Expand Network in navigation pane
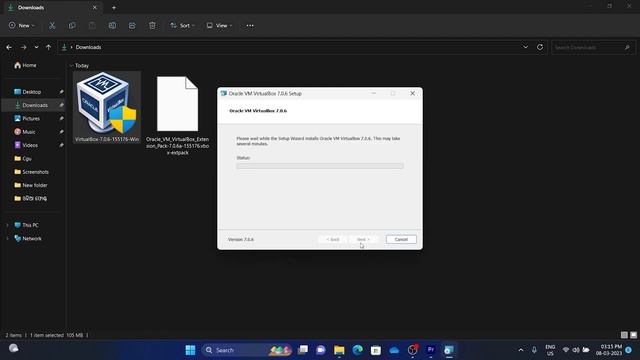The width and height of the screenshot is (640, 360). click(7, 239)
